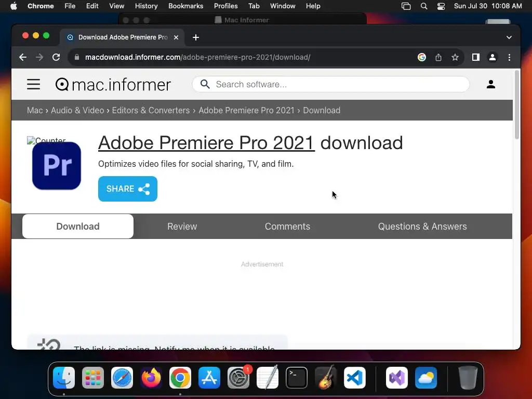Click the Adobe Premiere Pro app icon
This screenshot has height=399, width=532.
56,166
